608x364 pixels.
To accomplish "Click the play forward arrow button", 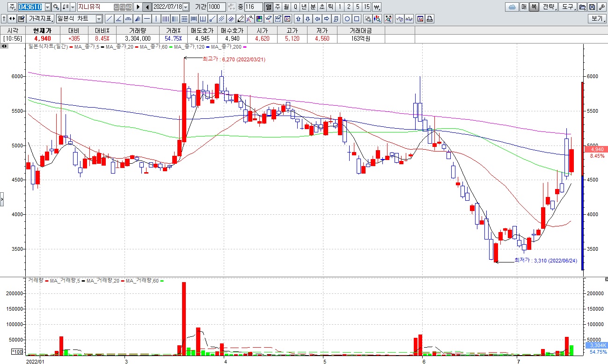I will tap(138, 7).
